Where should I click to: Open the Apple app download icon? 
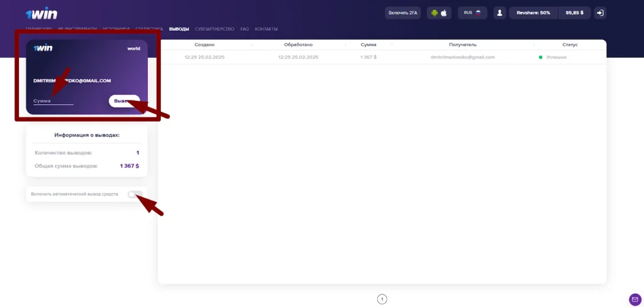pyautogui.click(x=444, y=13)
